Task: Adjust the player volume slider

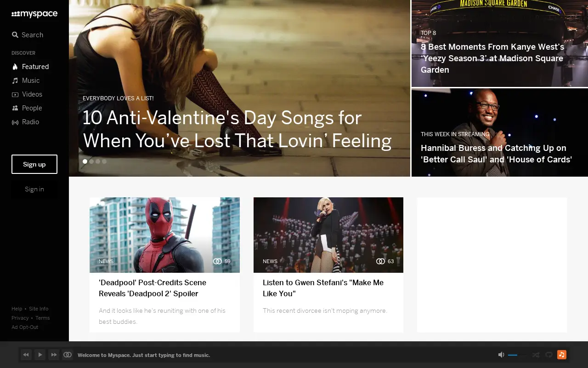Action: click(x=517, y=355)
